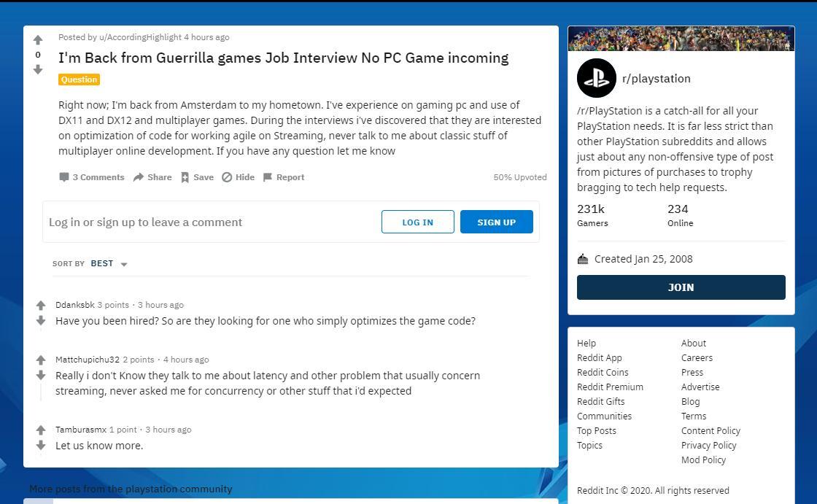
Task: Open the Reddit Gifts link
Action: 600,402
